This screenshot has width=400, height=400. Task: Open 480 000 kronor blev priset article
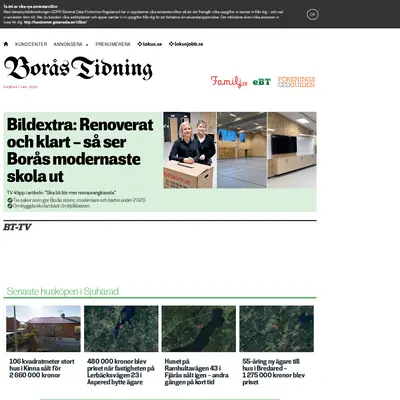pos(121,372)
